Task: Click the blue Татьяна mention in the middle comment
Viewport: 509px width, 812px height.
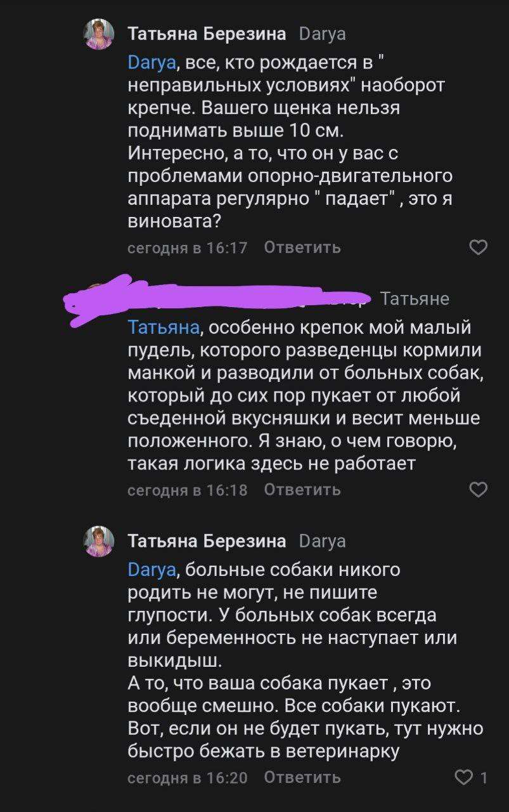Action: coord(164,327)
